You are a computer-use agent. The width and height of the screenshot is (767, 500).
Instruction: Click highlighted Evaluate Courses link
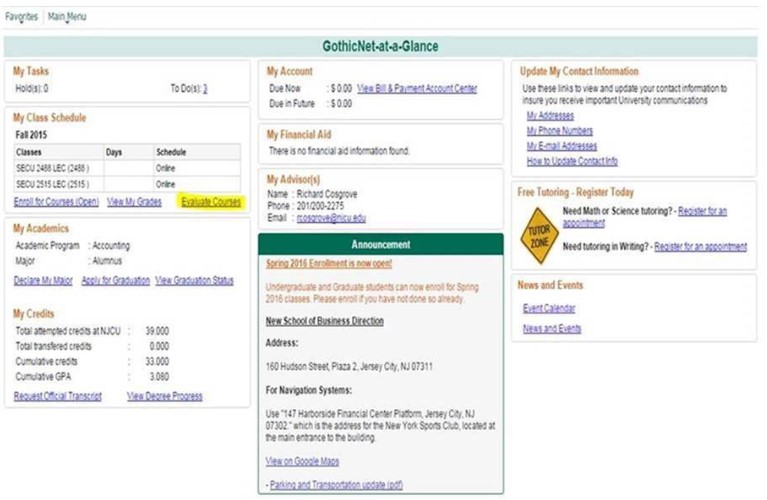[211, 202]
